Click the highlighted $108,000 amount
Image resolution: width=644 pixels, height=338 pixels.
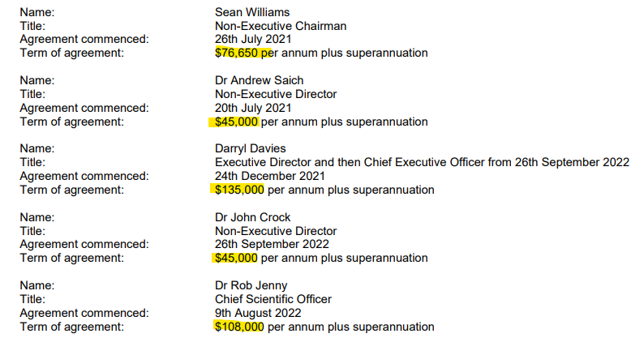pos(239,327)
